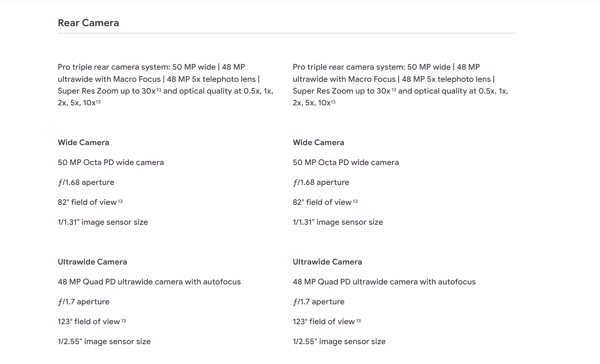Open footnote 13 after 10x in left column
The width and height of the screenshot is (600, 364).
point(98,102)
